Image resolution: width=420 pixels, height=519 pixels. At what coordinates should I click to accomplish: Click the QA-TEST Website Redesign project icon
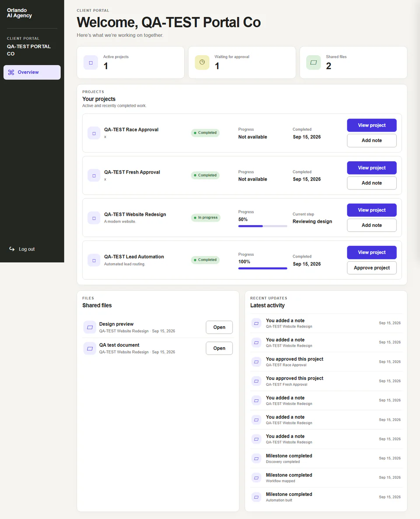coord(94,218)
